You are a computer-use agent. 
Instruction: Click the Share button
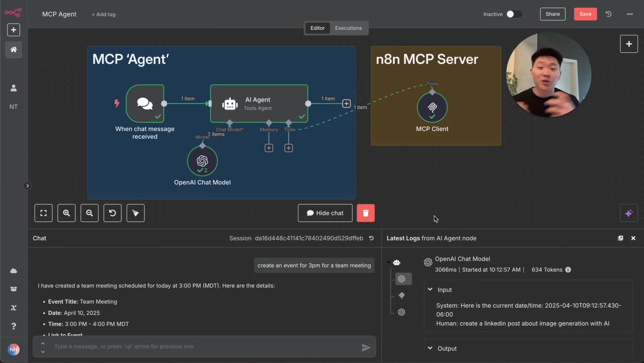[x=552, y=14]
